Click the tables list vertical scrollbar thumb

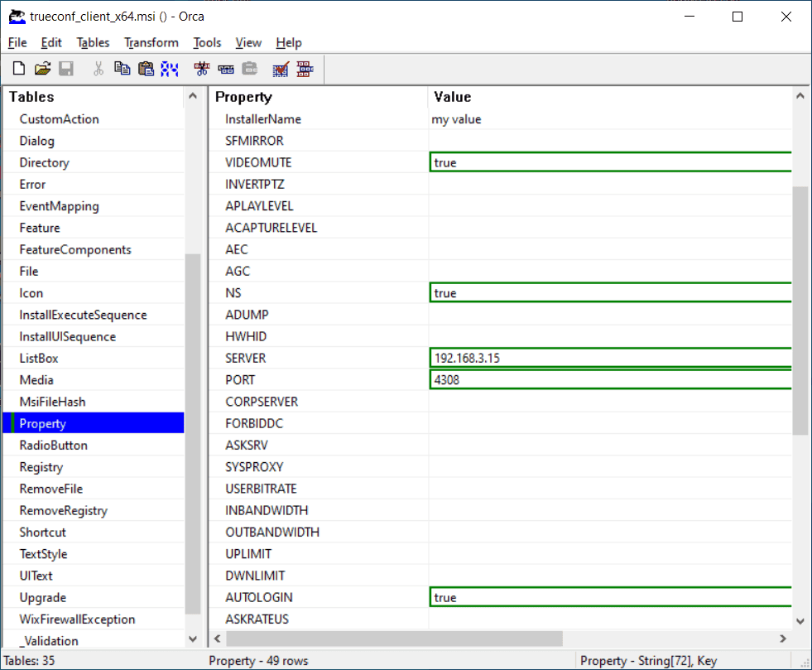[x=193, y=434]
